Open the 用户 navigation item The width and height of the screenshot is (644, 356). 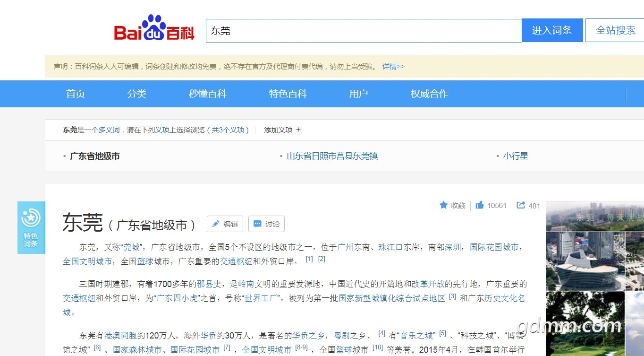[358, 94]
